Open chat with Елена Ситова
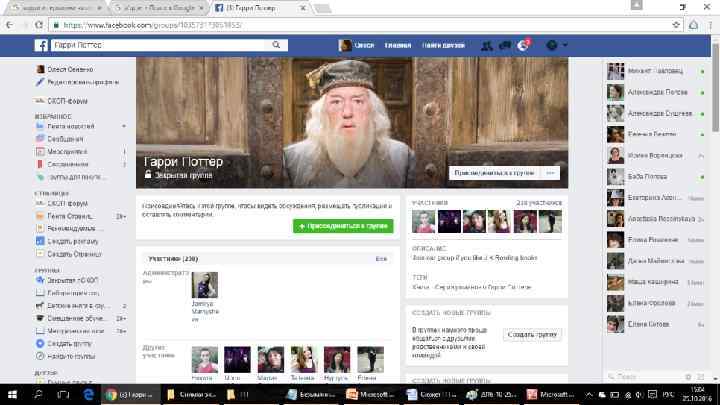Viewport: 720px width, 405px height. pos(656,324)
